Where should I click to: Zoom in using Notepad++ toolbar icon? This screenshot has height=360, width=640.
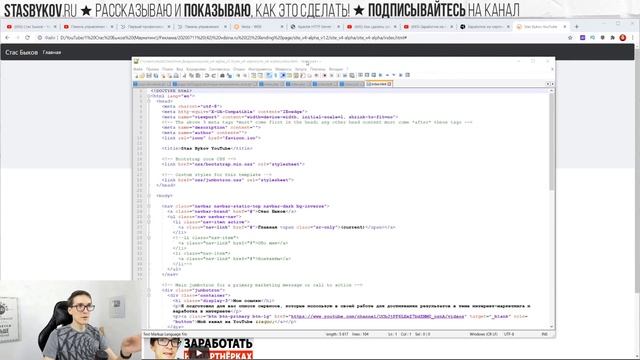(238, 76)
